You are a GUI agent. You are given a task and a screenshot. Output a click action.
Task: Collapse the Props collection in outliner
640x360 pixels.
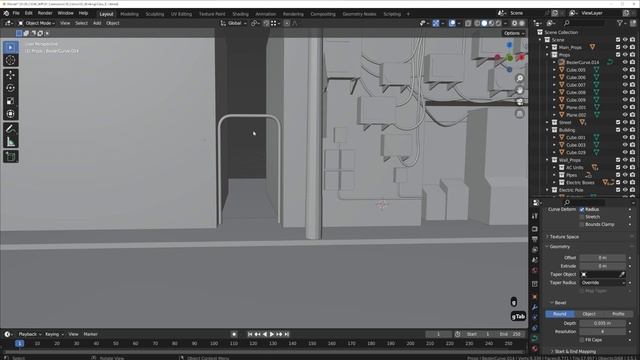click(x=548, y=55)
